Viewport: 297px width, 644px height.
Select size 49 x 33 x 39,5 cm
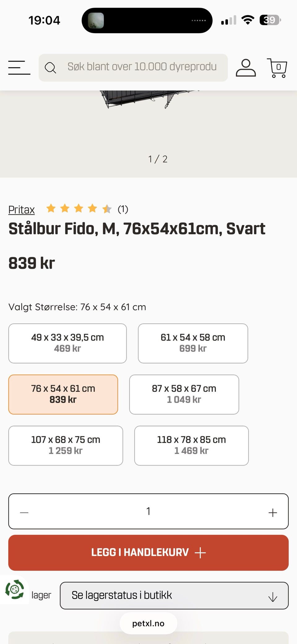(x=67, y=343)
